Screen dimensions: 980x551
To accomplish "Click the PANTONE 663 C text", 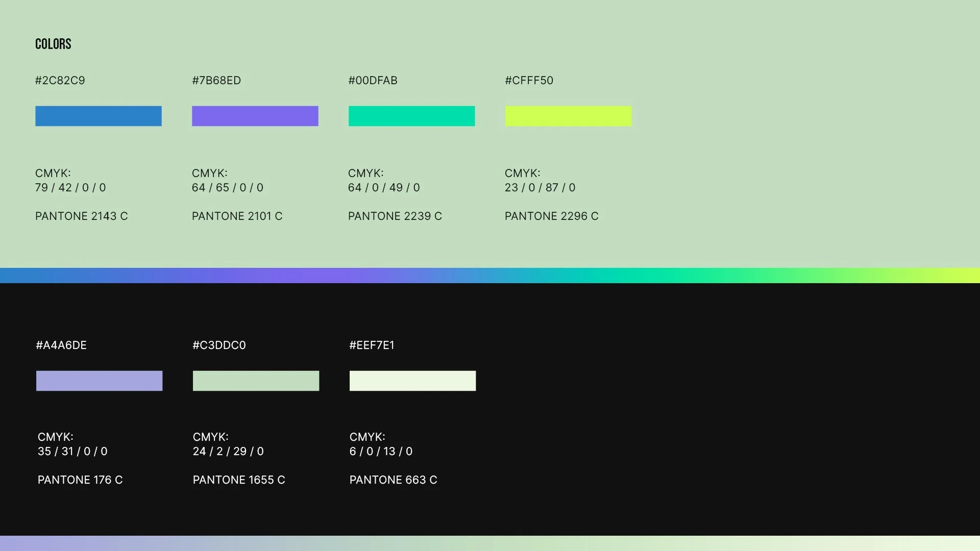I will 393,480.
